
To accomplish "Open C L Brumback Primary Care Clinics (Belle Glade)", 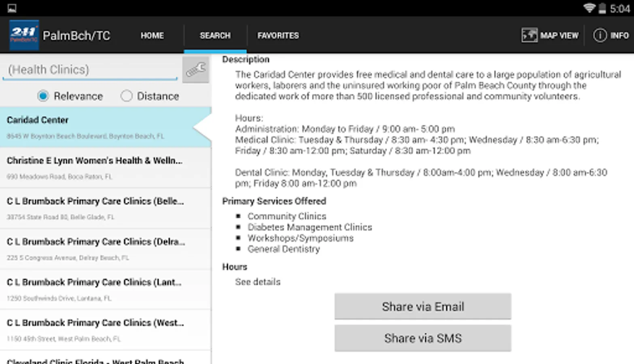I will 106,208.
